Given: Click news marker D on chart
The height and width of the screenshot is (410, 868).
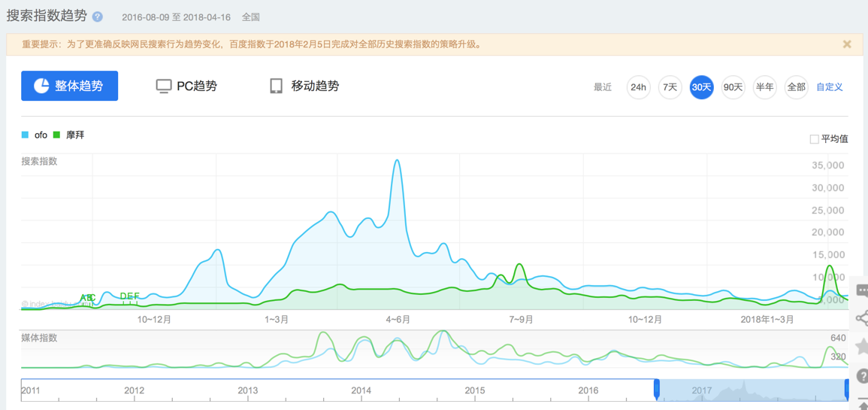Looking at the screenshot, I should pyautogui.click(x=123, y=296).
